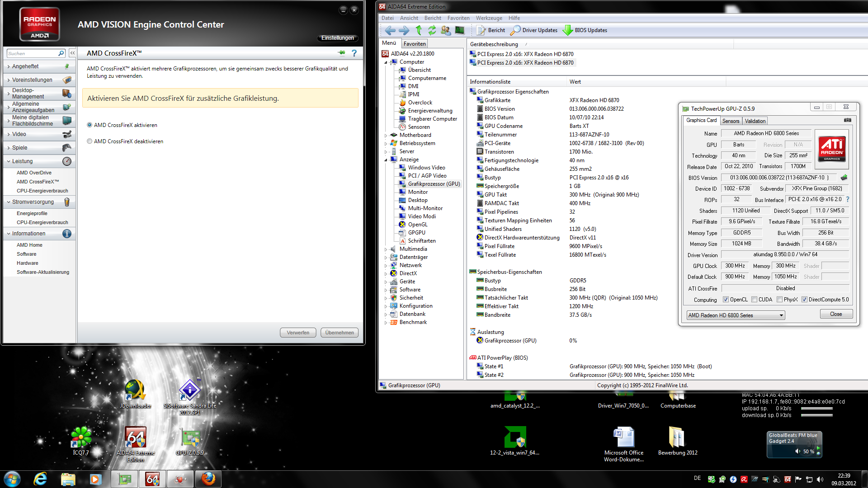This screenshot has height=488, width=868.
Task: Click the Übernehmen button in Control Center
Action: tap(340, 333)
